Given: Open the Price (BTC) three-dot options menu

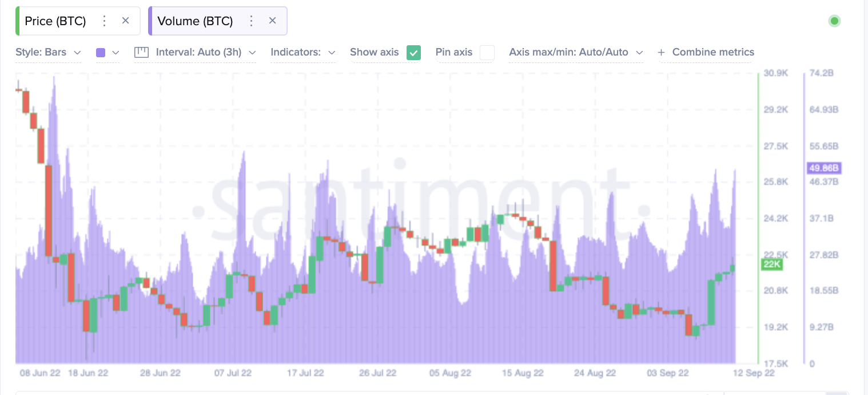Looking at the screenshot, I should [x=104, y=21].
